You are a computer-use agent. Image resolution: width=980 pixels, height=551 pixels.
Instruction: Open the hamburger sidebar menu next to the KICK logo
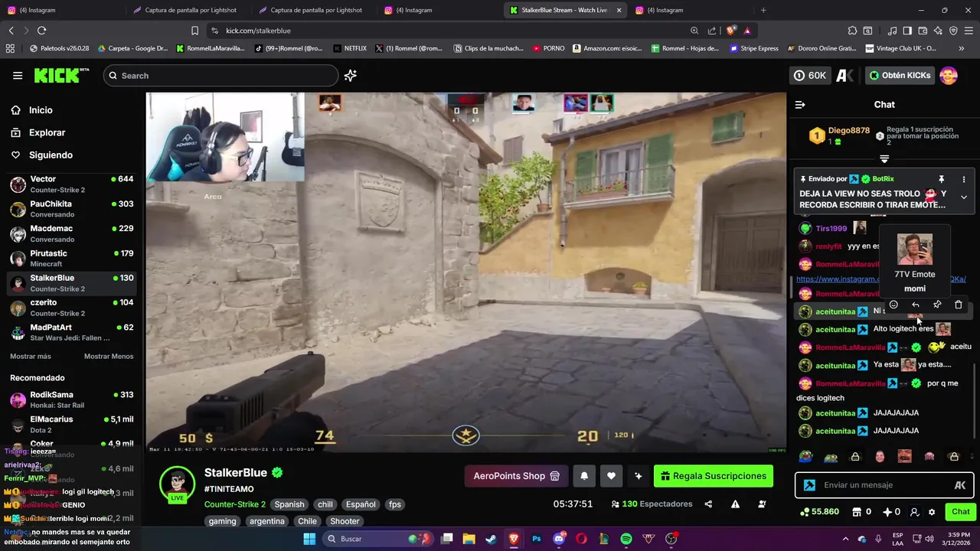(18, 76)
